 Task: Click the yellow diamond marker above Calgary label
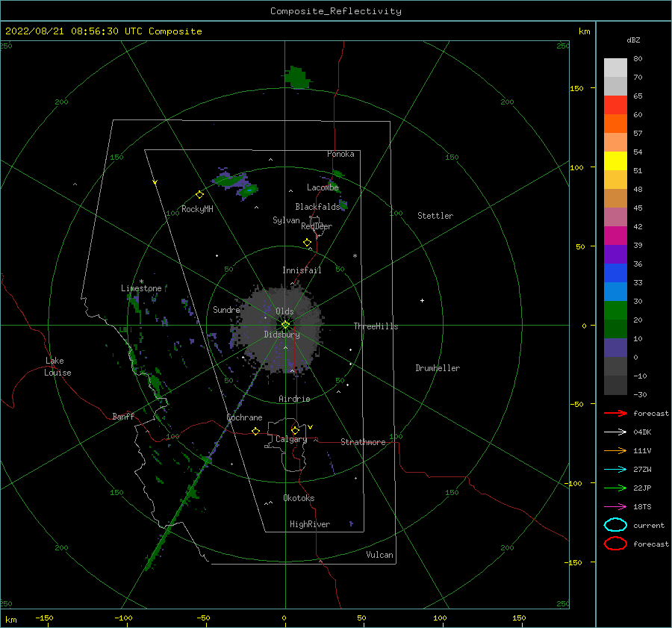(295, 430)
